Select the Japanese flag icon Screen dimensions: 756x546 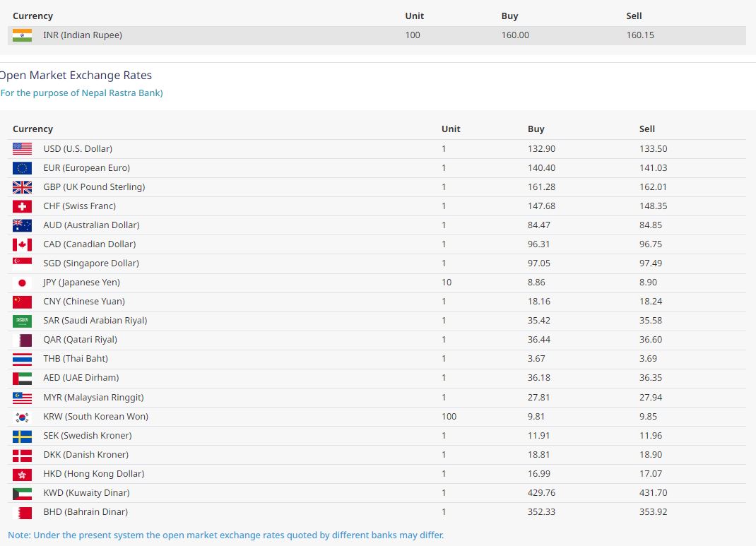pyautogui.click(x=22, y=283)
